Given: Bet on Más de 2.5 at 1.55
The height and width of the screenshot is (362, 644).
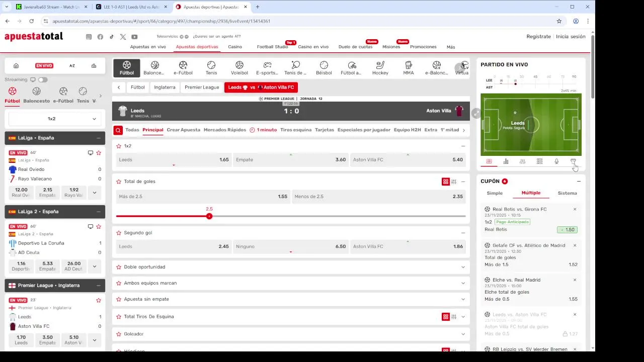Looking at the screenshot, I should pyautogui.click(x=203, y=197).
